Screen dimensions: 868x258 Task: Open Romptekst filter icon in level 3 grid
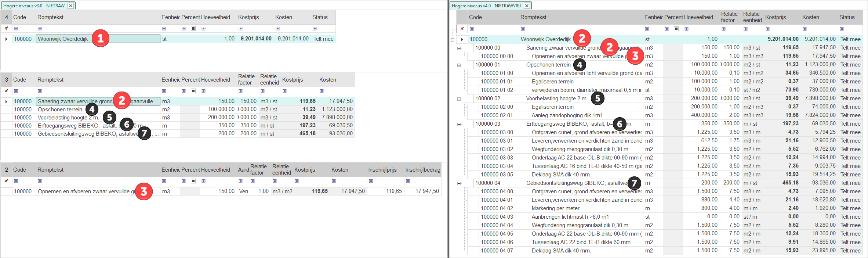[40, 91]
